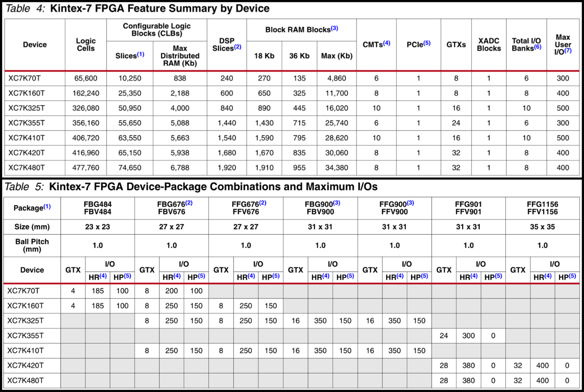Open footnote 1 link beside Slices header

[140, 54]
